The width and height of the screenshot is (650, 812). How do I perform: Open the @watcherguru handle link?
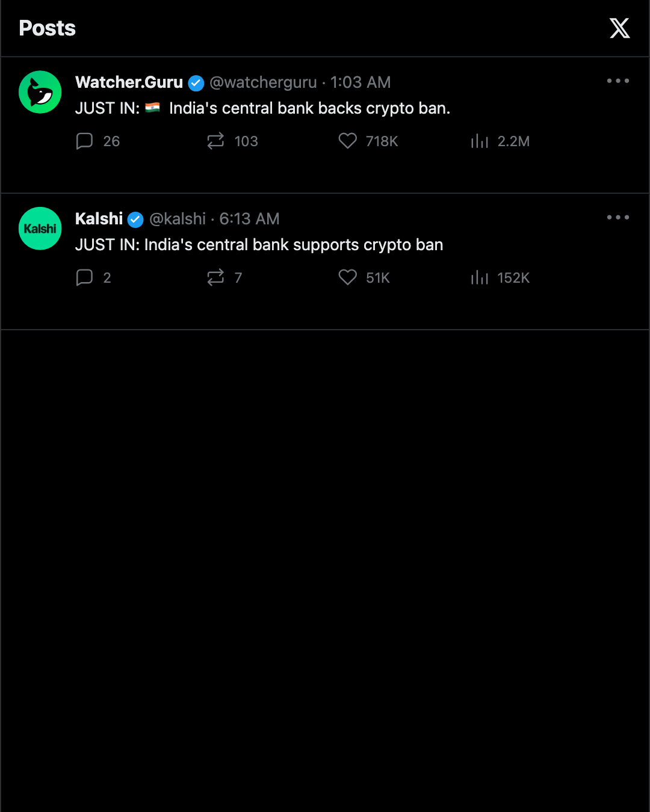pyautogui.click(x=263, y=82)
